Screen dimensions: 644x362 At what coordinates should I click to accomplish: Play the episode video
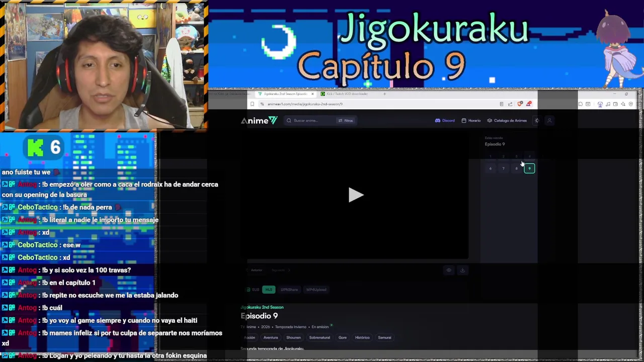coord(356,195)
